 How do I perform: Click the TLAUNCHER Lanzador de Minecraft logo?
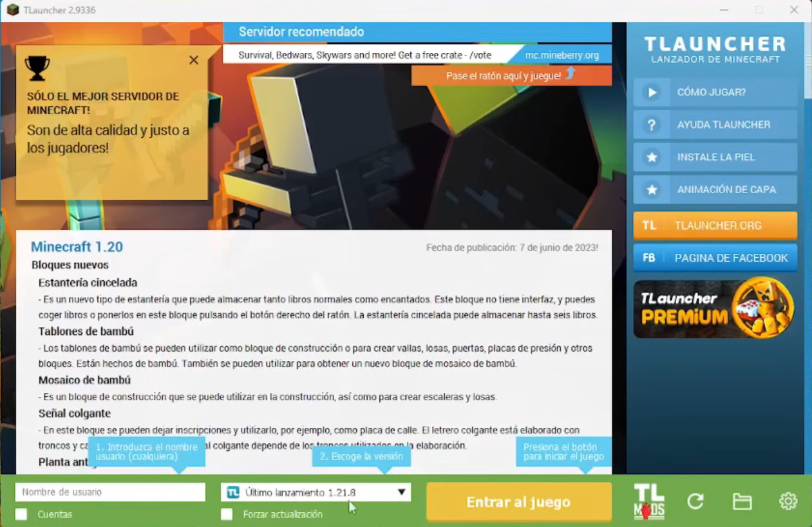click(715, 50)
